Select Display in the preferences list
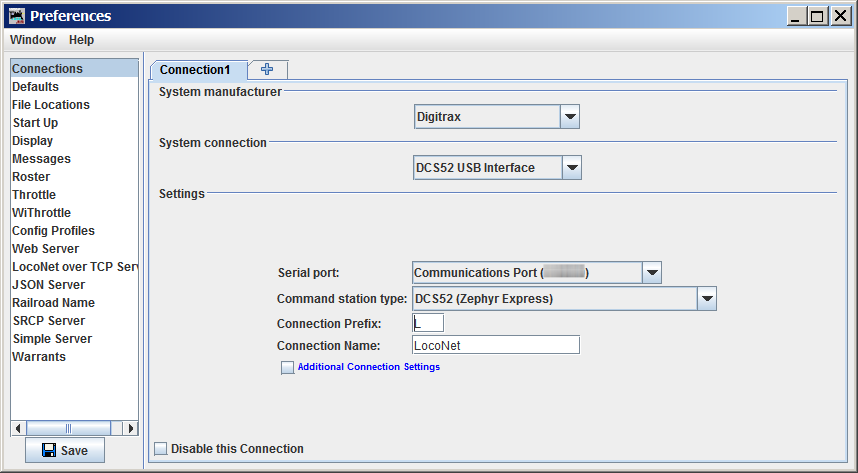The width and height of the screenshot is (858, 473). [74, 141]
